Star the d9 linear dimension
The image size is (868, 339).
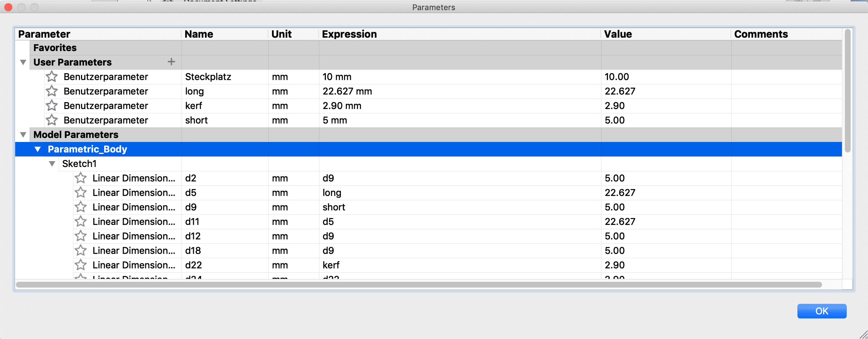(81, 207)
